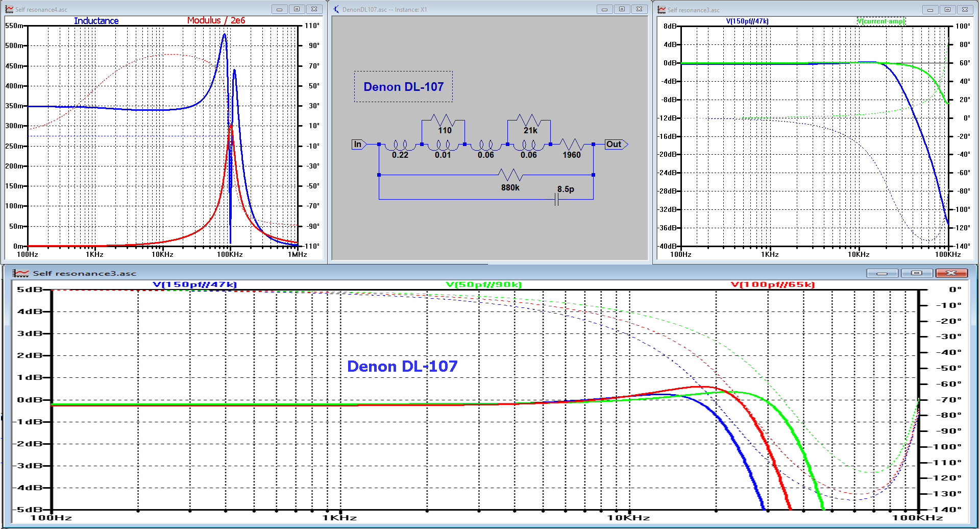
Task: Select the Modulus / 2e6 trace label
Action: tap(216, 20)
